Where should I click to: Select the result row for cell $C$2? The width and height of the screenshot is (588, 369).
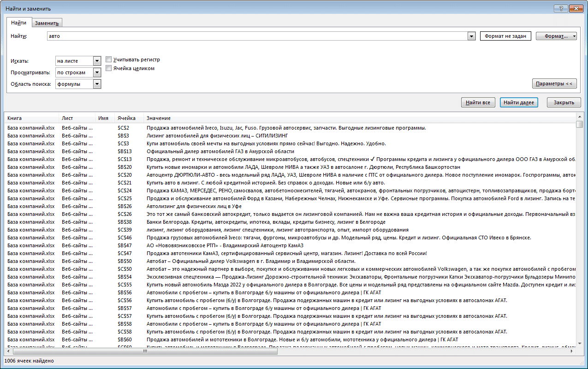pyautogui.click(x=290, y=128)
